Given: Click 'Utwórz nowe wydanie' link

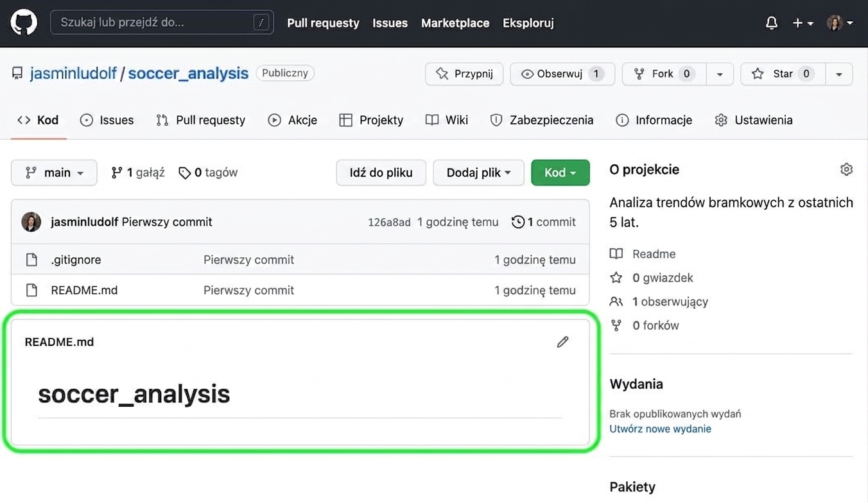Looking at the screenshot, I should [x=660, y=429].
